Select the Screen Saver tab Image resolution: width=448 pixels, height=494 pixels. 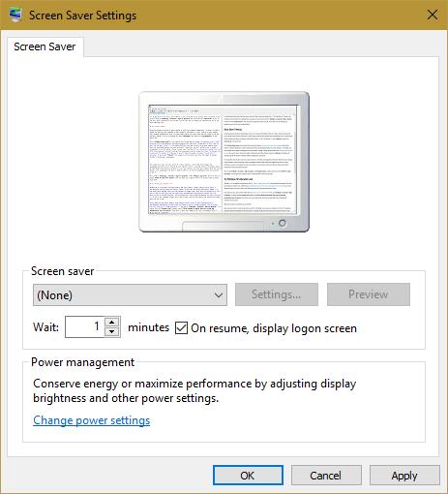tap(45, 46)
